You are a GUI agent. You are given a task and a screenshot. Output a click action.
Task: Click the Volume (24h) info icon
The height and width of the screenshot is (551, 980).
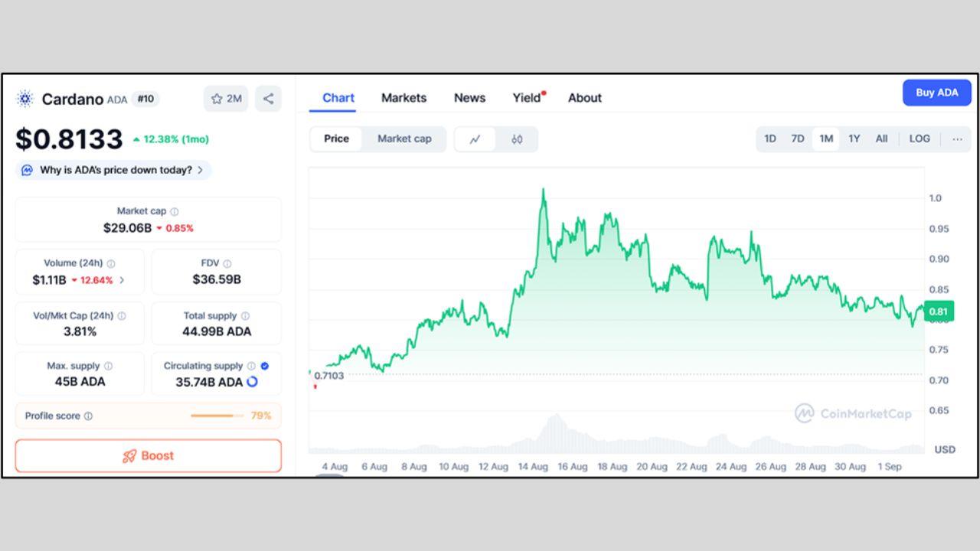pyautogui.click(x=111, y=263)
